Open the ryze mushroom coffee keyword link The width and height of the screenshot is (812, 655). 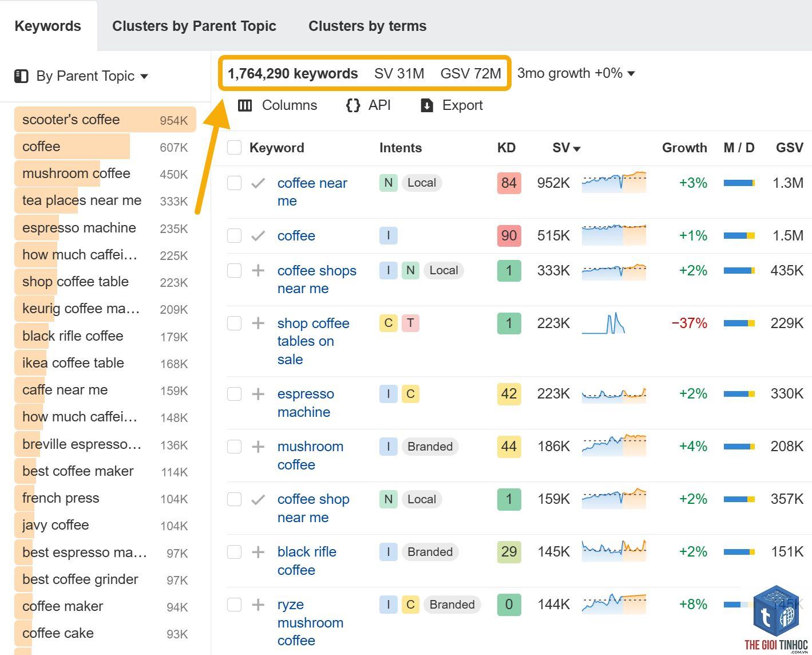coord(311,622)
